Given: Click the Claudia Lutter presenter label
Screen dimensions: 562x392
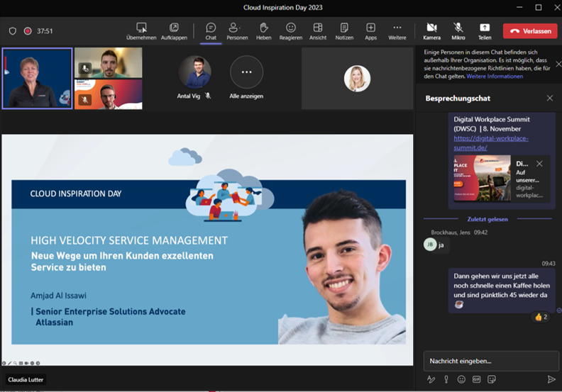Looking at the screenshot, I should click(x=26, y=379).
